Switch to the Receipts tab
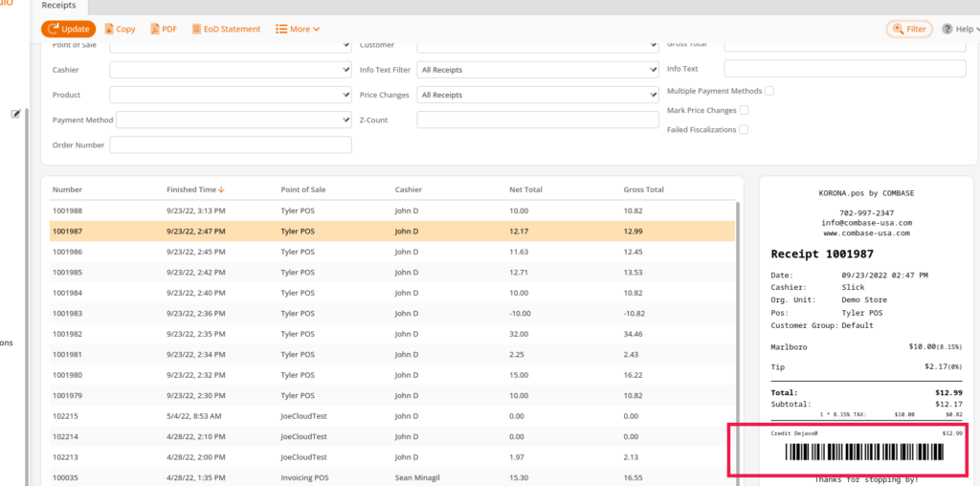Image resolution: width=980 pixels, height=486 pixels. 59,6
